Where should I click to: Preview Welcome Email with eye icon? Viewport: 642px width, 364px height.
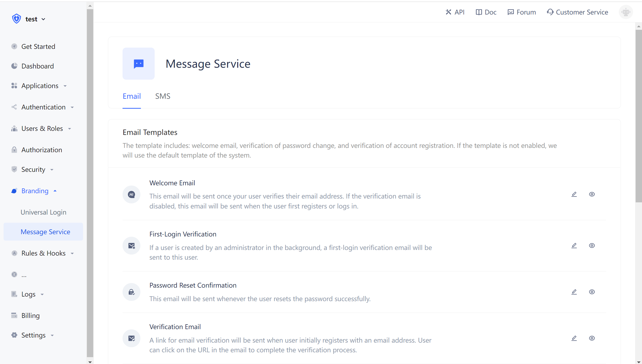(x=592, y=194)
